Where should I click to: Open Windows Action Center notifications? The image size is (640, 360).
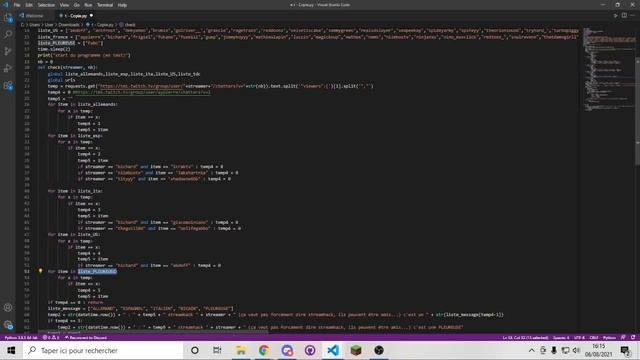pyautogui.click(x=625, y=350)
